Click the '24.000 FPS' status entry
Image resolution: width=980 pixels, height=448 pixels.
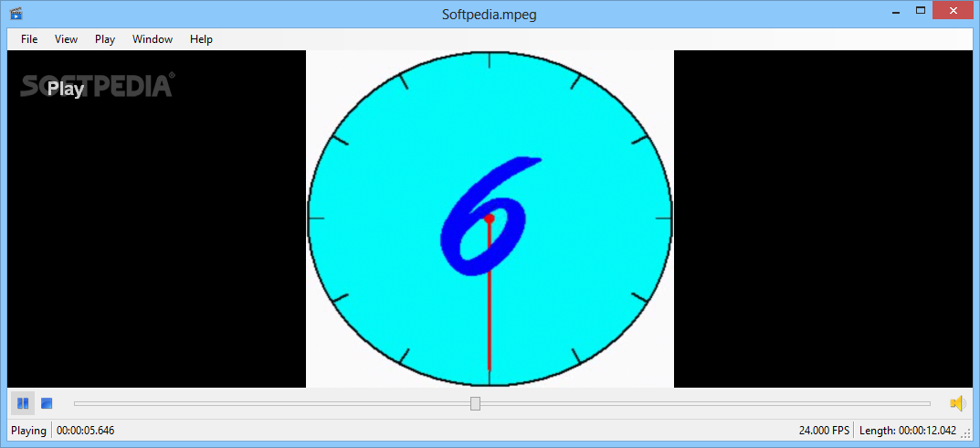pyautogui.click(x=824, y=431)
